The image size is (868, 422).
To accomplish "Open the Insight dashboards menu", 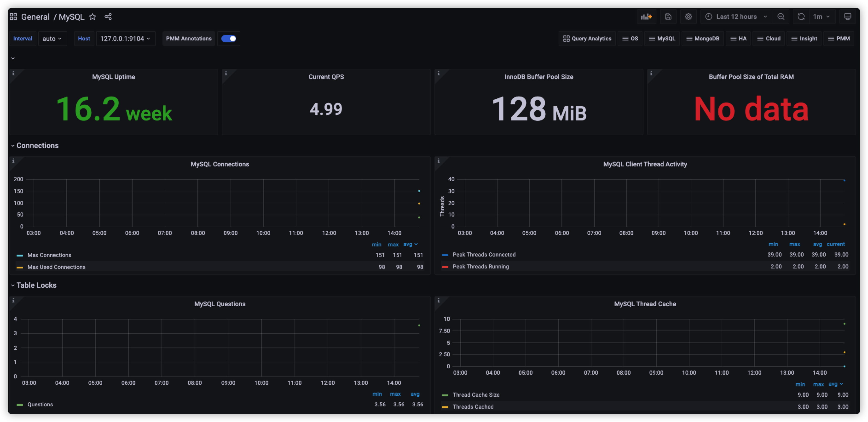I will 804,38.
